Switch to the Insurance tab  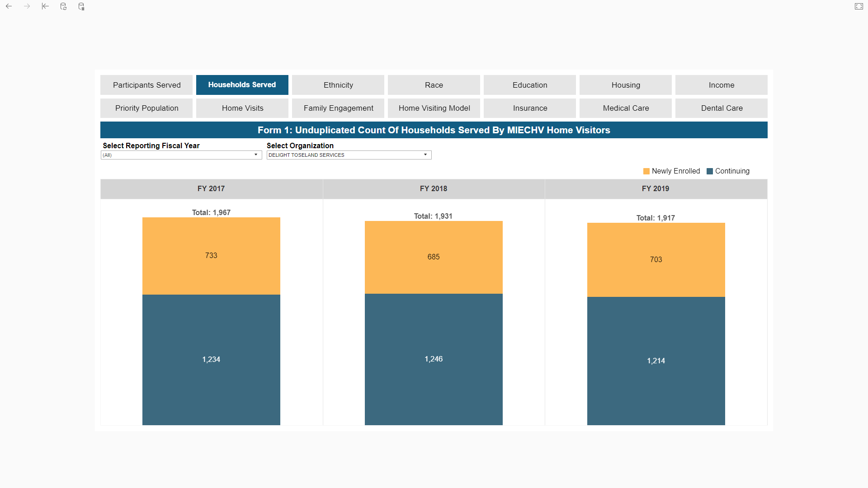click(530, 108)
